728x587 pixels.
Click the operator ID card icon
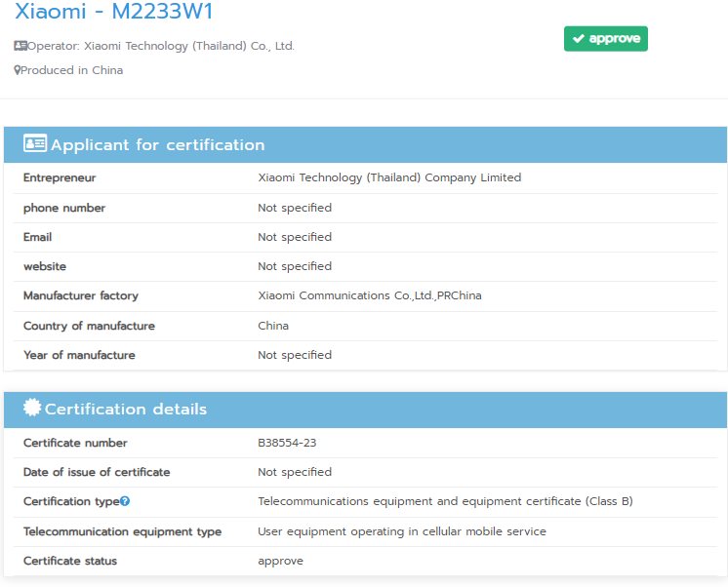point(20,46)
